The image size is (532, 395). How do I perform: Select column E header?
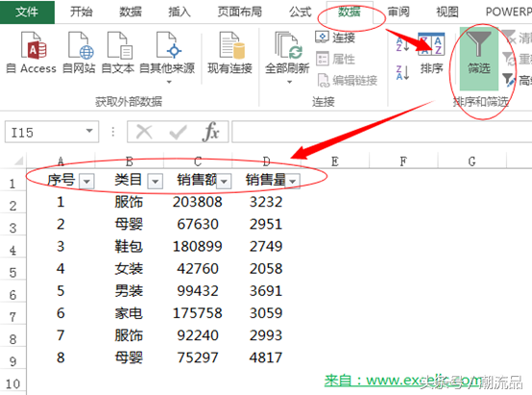tap(335, 161)
